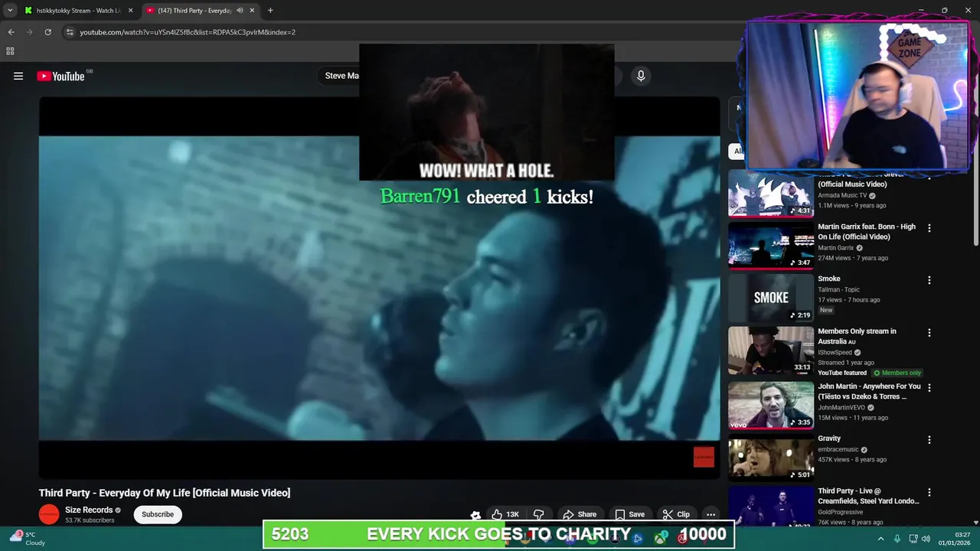Open the volume tray icon
Viewport: 980px width, 551px height.
926,539
